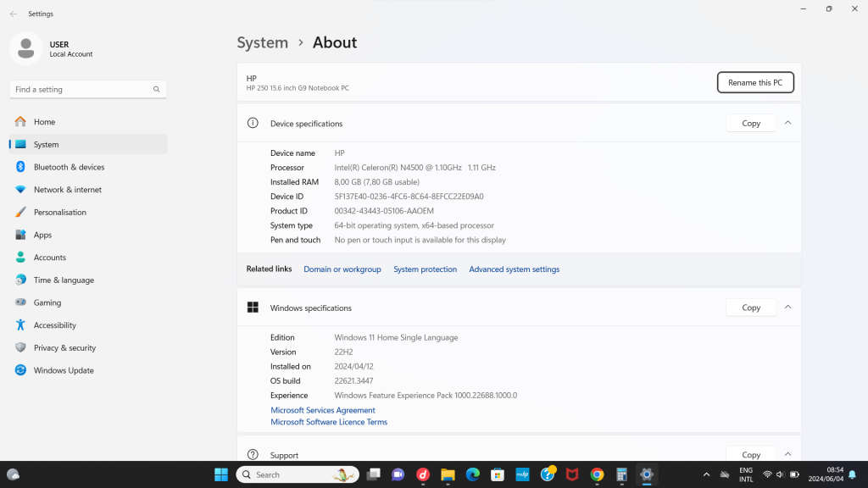Click the Rename this PC button
The image size is (868, 488).
point(754,82)
